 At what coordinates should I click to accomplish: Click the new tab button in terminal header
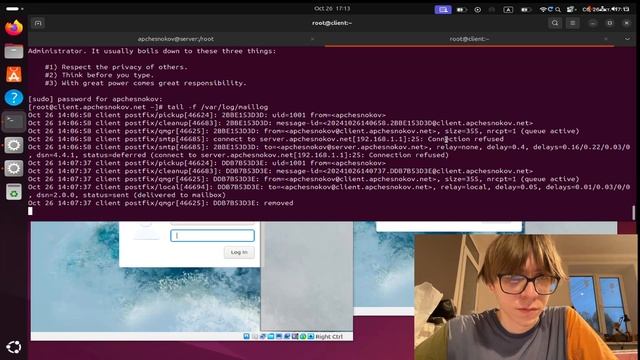click(x=38, y=23)
